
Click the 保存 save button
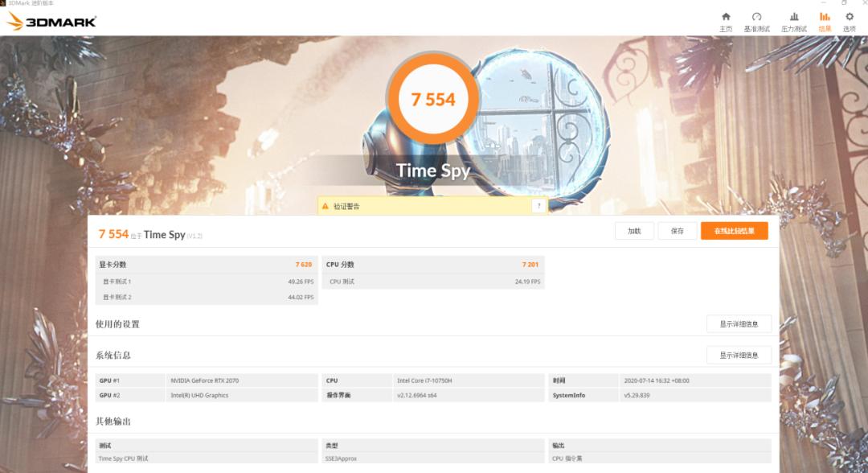(x=677, y=231)
